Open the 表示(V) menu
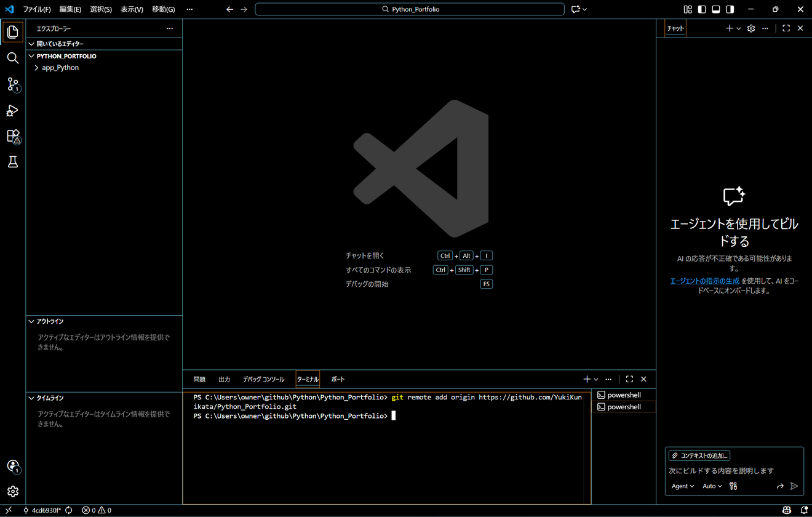 [132, 9]
